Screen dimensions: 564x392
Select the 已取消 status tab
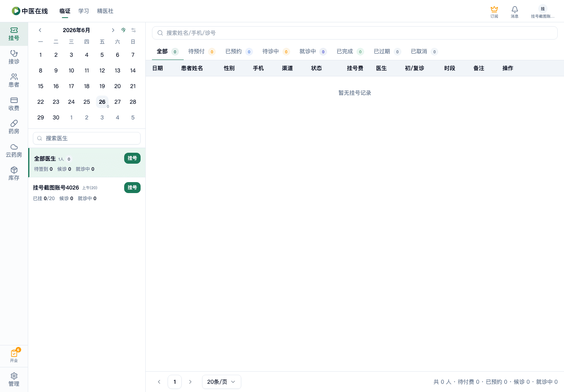424,52
